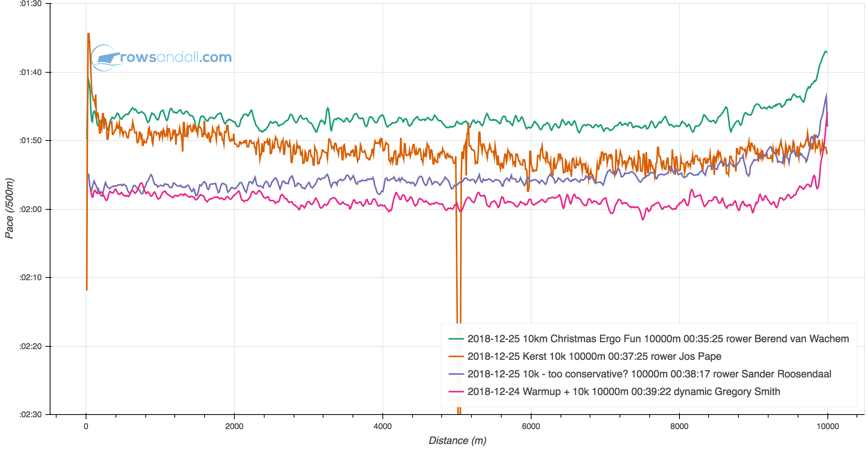The height and width of the screenshot is (449, 868).
Task: Click the Distance (m) axis title
Action: pos(457,441)
